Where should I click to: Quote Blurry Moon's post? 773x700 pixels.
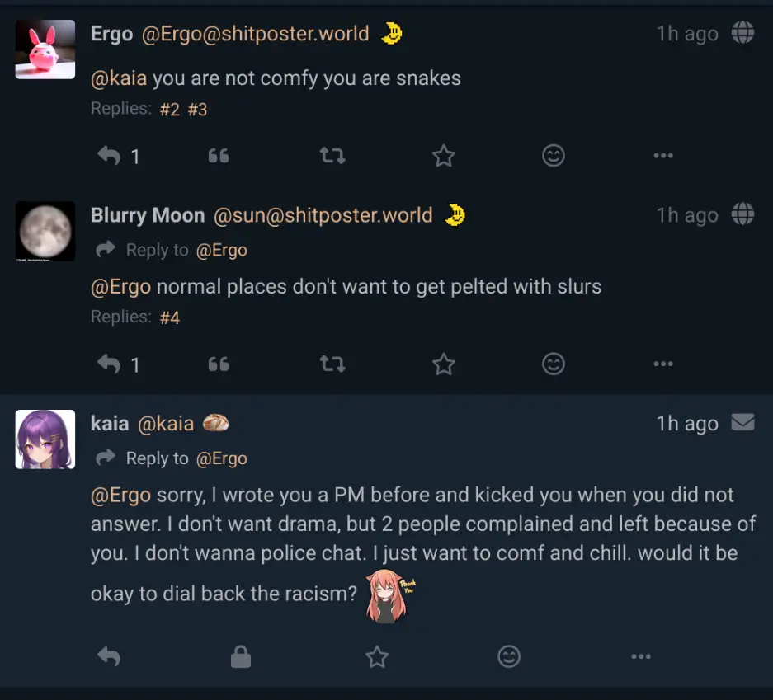point(219,364)
